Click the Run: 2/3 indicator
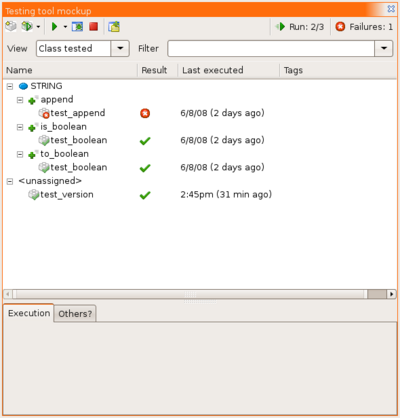This screenshot has width=400, height=418. click(299, 27)
